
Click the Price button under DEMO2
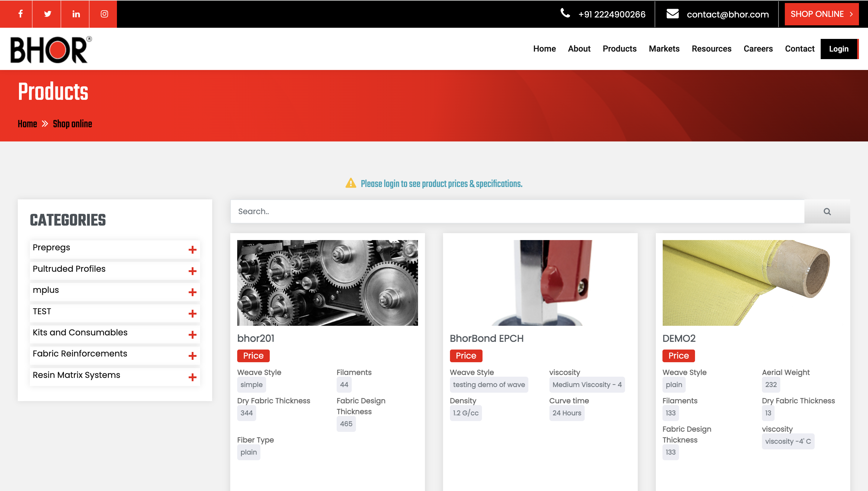tap(678, 356)
